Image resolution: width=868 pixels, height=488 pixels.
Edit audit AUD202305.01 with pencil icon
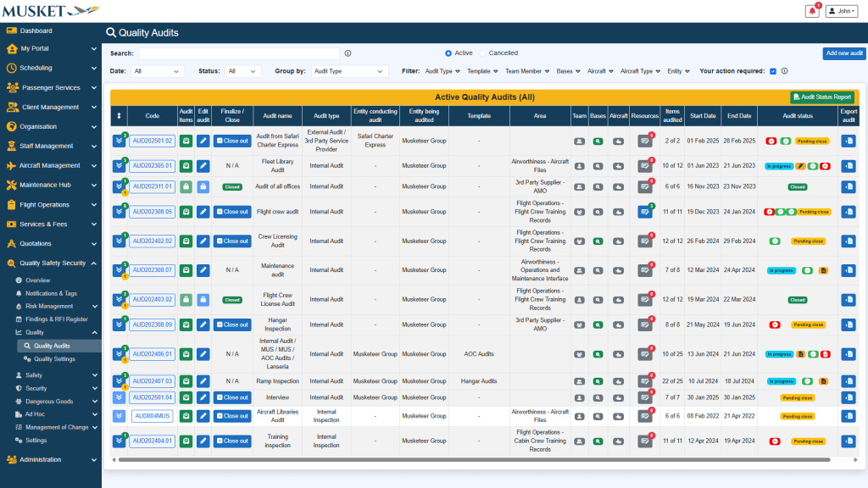point(203,166)
